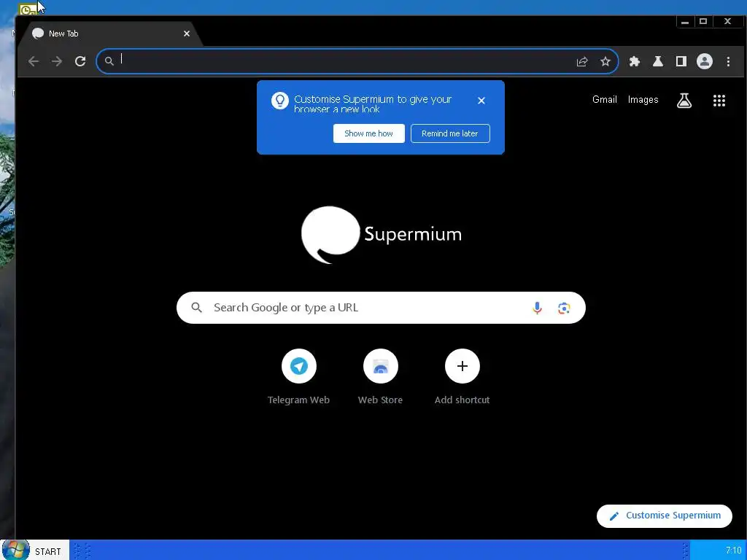
Task: Click the desktop icon above the browser window
Action: point(27,9)
